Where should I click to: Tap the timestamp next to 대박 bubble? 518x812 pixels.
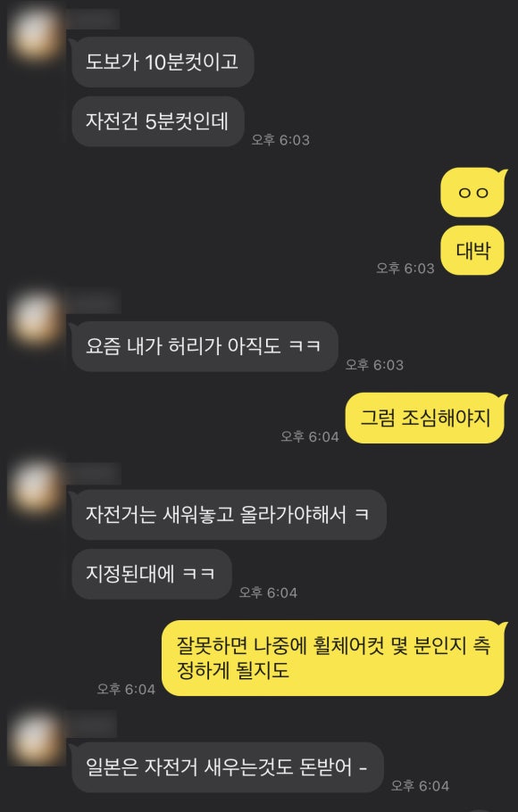[x=405, y=269]
